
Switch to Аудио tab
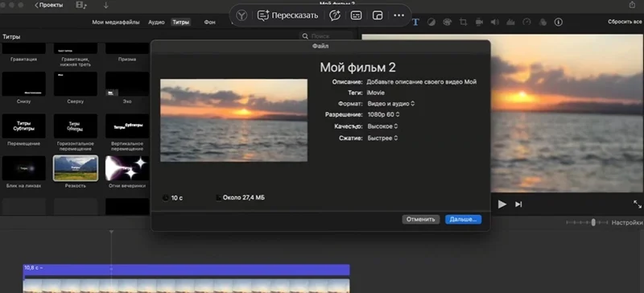[x=156, y=23]
